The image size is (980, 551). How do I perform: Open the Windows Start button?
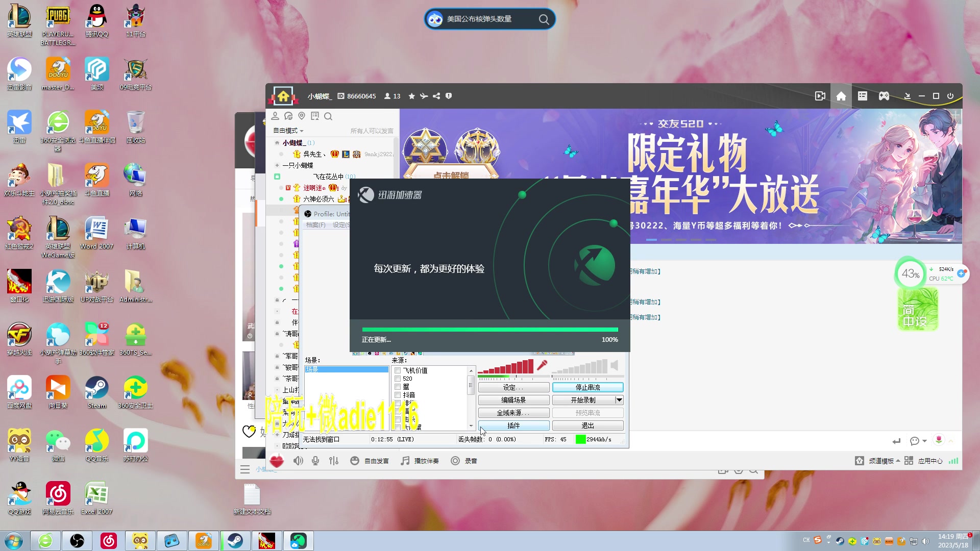[14, 541]
